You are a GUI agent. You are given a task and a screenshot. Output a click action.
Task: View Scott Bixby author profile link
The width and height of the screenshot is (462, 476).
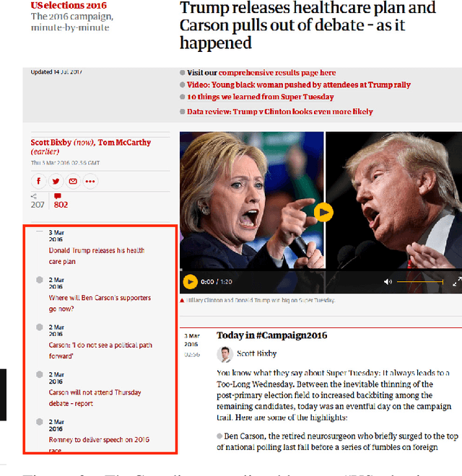(x=51, y=142)
